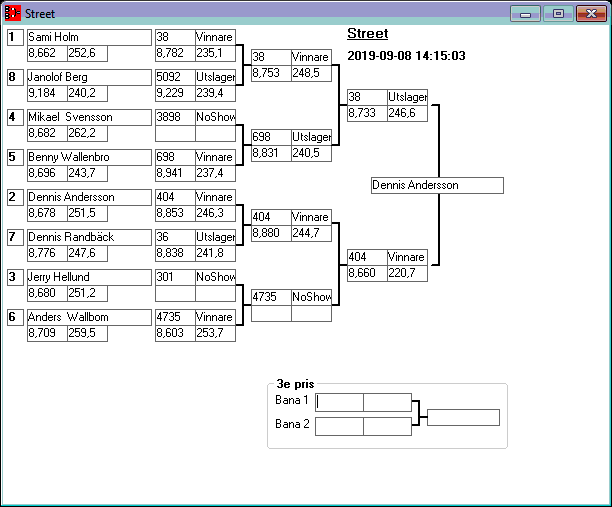Click the final winner Dennis Andersson field
The height and width of the screenshot is (507, 612).
437,186
